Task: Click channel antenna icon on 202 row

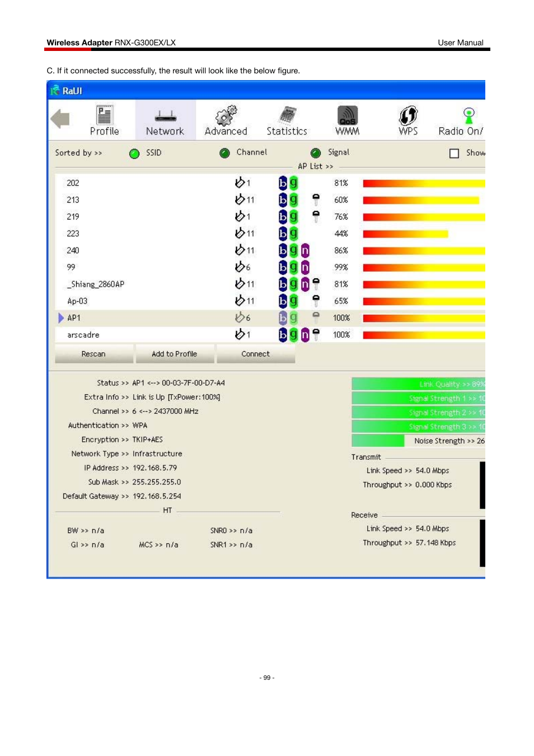Action: tap(240, 182)
